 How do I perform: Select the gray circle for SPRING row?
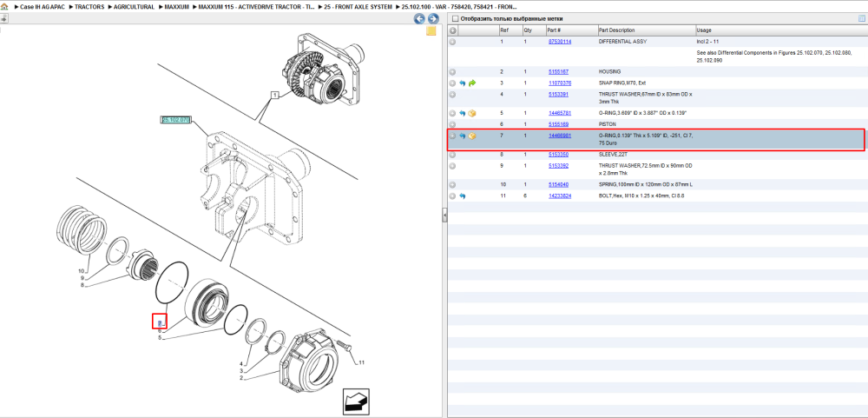453,184
